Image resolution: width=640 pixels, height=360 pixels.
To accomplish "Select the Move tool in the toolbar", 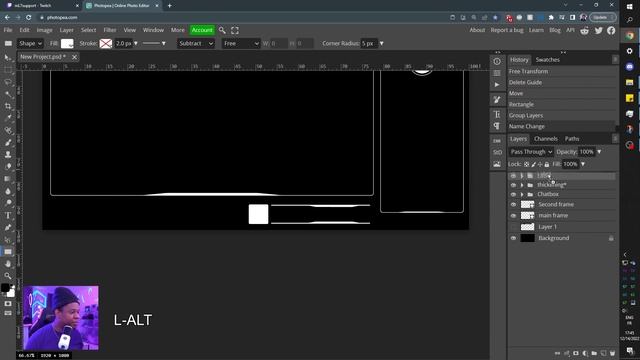I will pos(8,58).
